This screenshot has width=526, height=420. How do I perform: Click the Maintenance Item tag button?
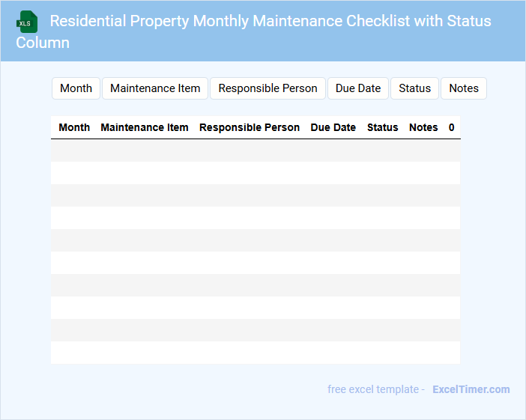(x=155, y=88)
